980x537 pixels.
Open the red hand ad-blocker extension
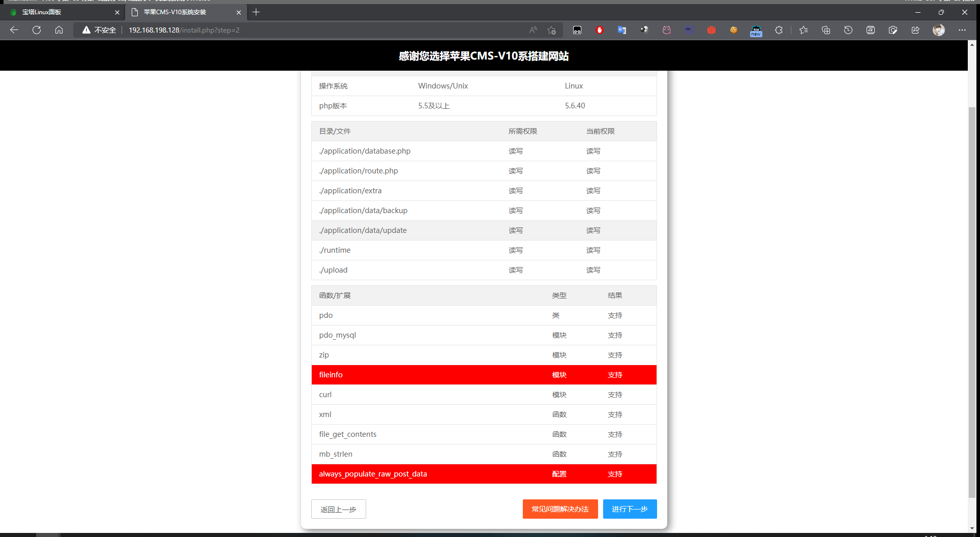click(600, 30)
